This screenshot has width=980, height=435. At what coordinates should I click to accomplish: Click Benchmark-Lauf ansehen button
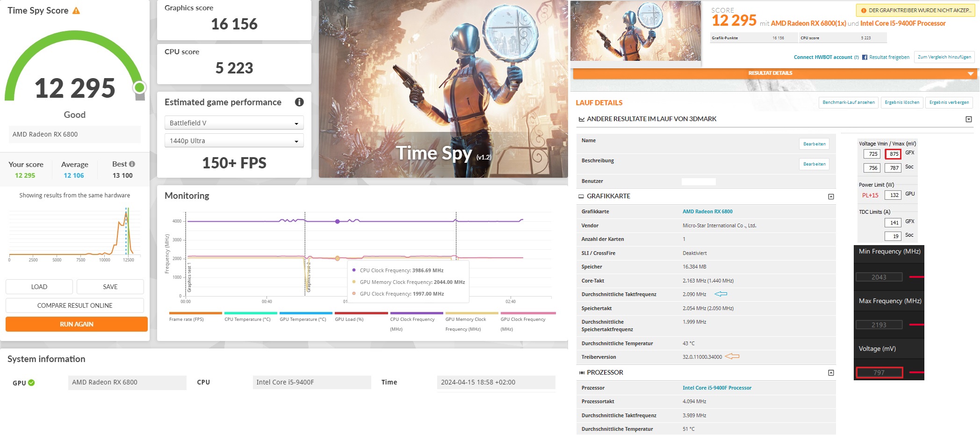849,102
